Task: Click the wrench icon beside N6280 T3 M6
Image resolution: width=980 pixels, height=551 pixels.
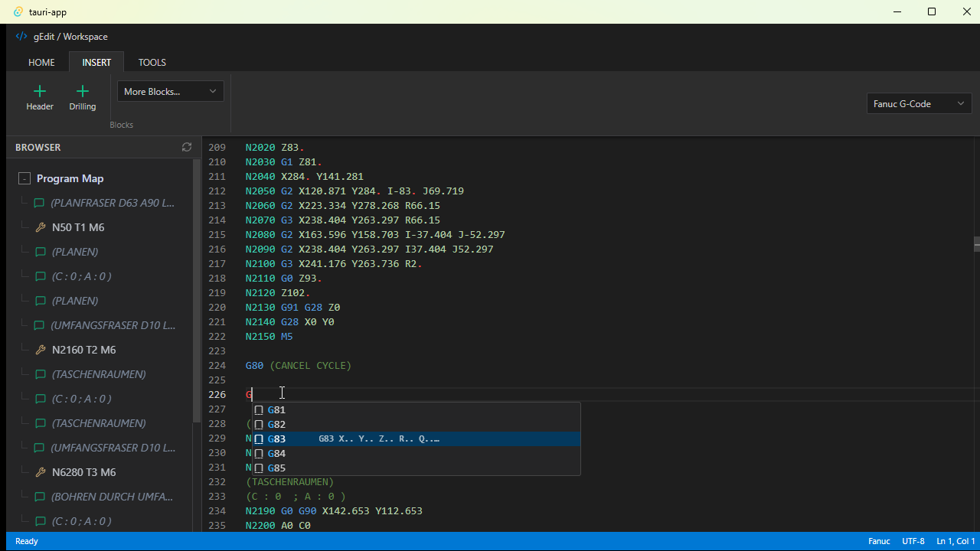Action: click(41, 472)
